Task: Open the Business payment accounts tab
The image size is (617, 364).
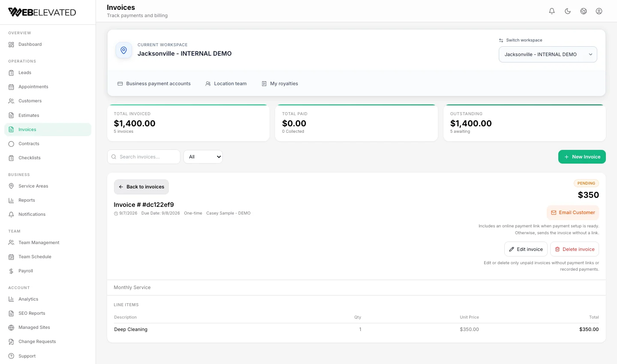Action: click(x=154, y=84)
